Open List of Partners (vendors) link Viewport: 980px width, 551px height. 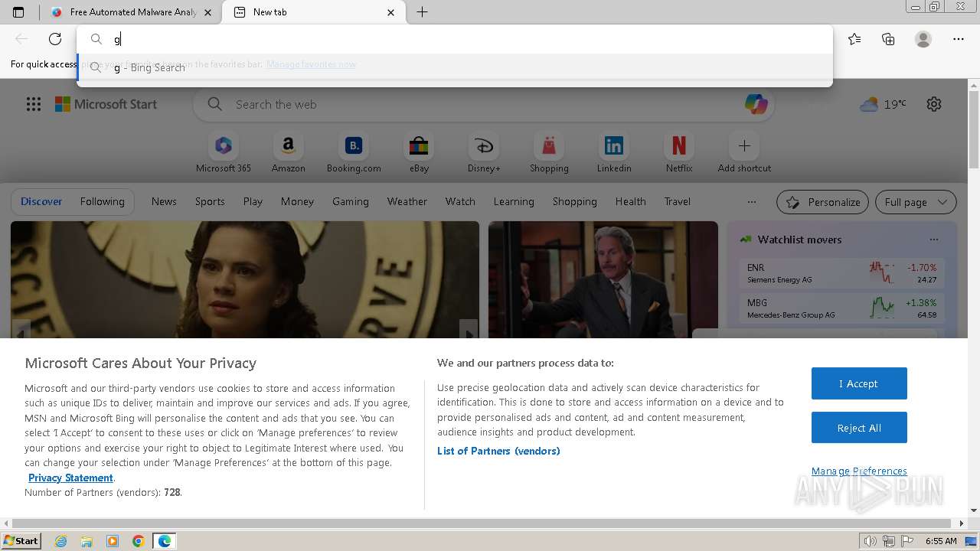tap(498, 451)
